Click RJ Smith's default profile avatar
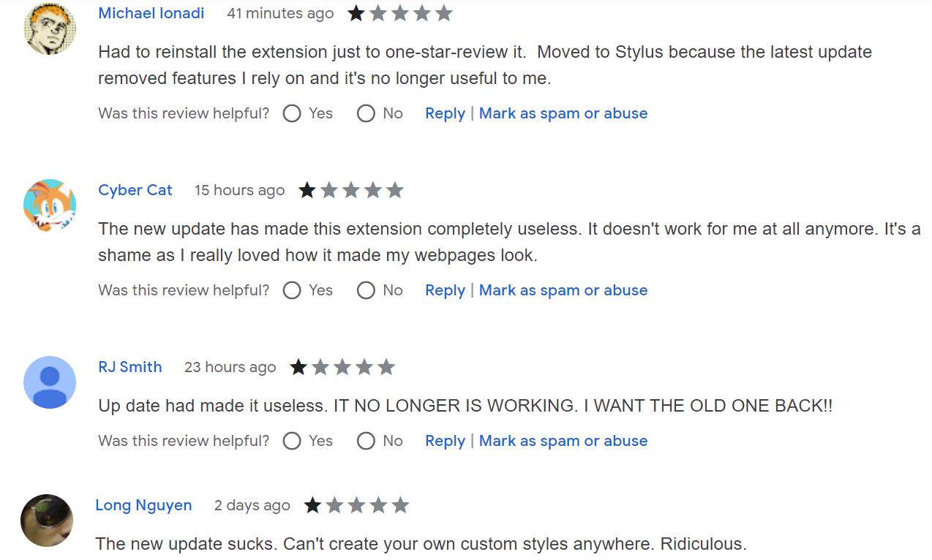The height and width of the screenshot is (560, 932). coord(50,382)
